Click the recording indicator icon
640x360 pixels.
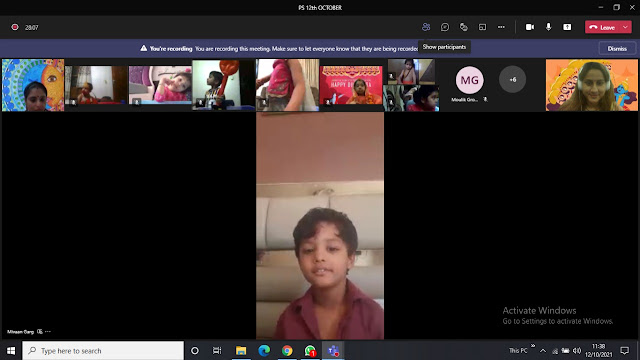pos(15,27)
